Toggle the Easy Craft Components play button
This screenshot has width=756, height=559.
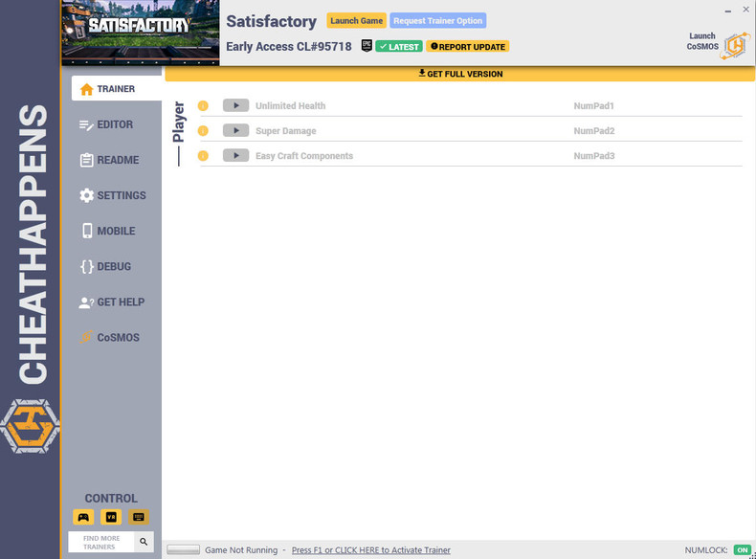pyautogui.click(x=235, y=156)
